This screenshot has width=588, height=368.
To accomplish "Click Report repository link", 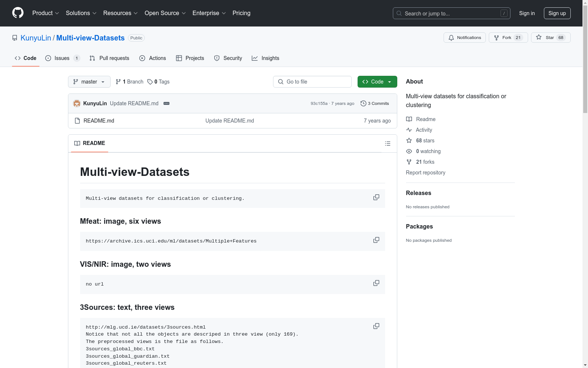I will tap(426, 173).
